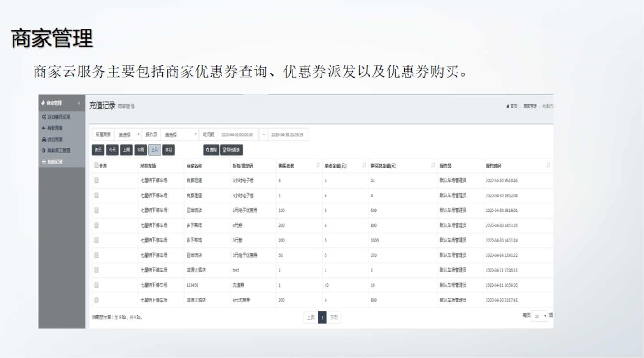
Task: Sort by 购买总金额(元) column arrows
Action: coord(433,166)
